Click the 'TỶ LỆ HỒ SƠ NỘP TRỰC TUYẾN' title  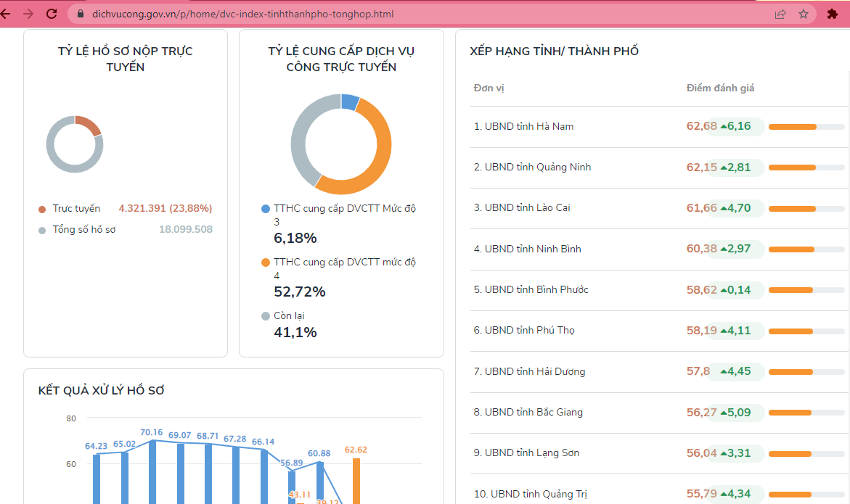[x=126, y=59]
